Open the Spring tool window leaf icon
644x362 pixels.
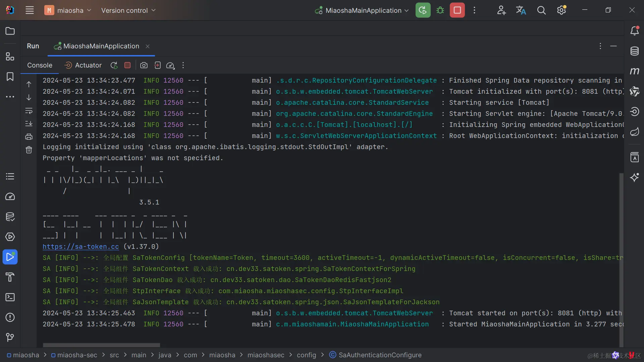(x=635, y=132)
